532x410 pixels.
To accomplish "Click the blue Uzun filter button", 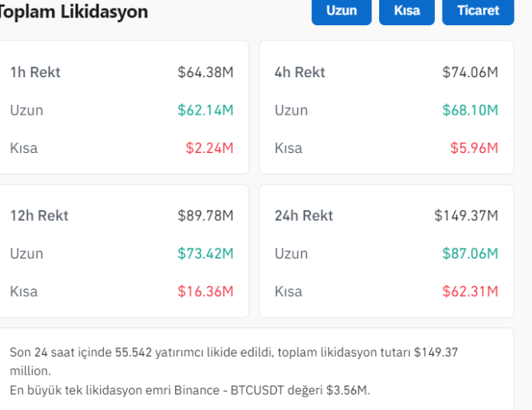I will point(341,11).
